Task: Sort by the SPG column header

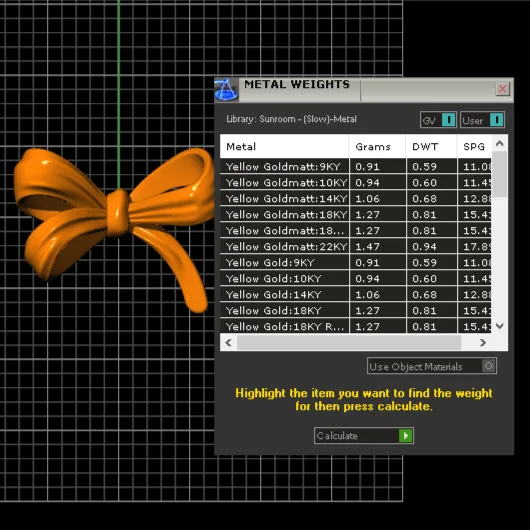Action: 474,146
